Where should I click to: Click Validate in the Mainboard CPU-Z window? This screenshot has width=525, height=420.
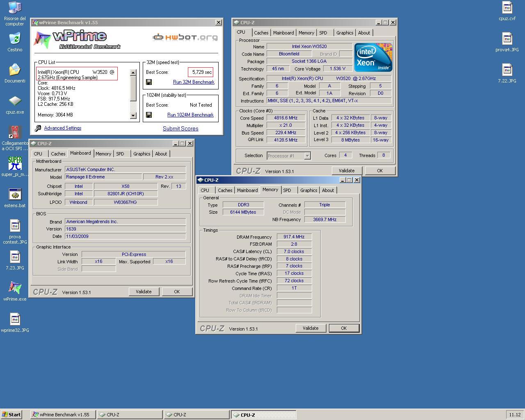(x=144, y=292)
